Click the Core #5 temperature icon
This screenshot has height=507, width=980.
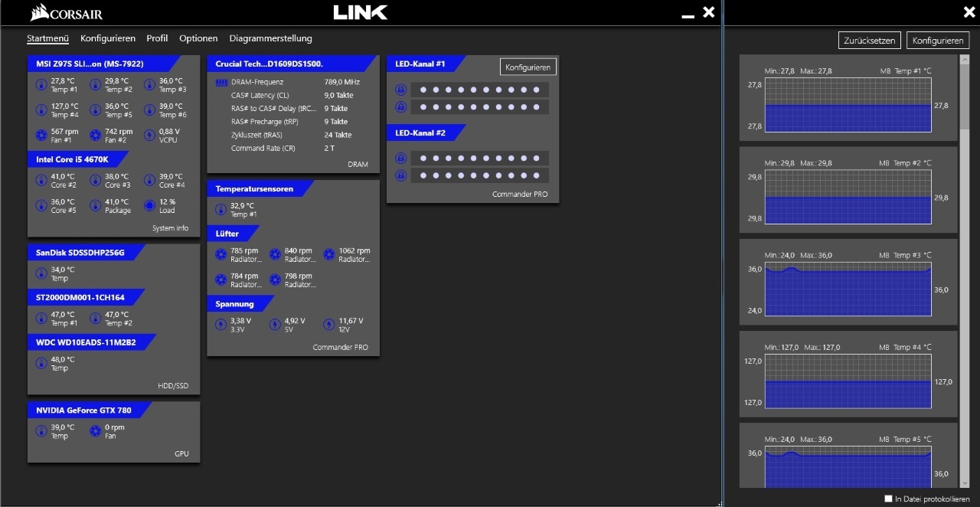(41, 206)
